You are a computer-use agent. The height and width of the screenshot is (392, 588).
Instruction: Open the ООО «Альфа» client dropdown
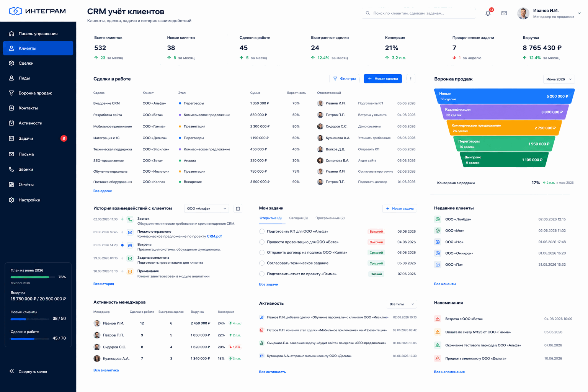207,209
